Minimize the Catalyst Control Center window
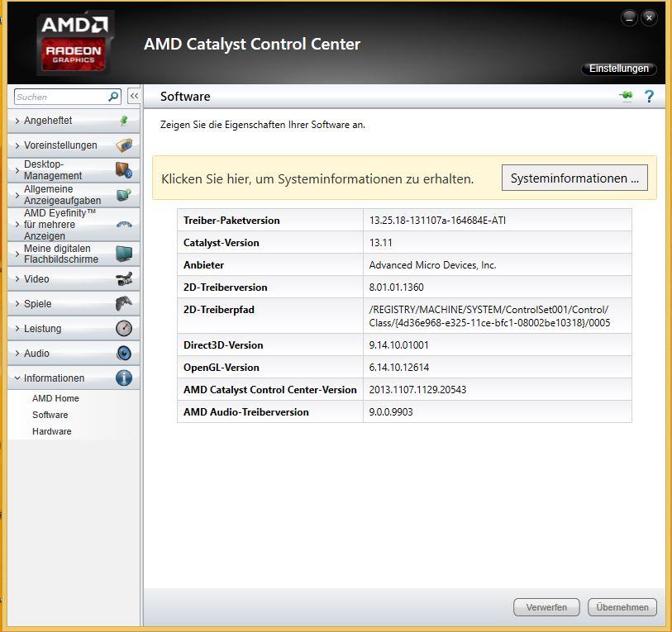672x632 pixels. (x=629, y=18)
